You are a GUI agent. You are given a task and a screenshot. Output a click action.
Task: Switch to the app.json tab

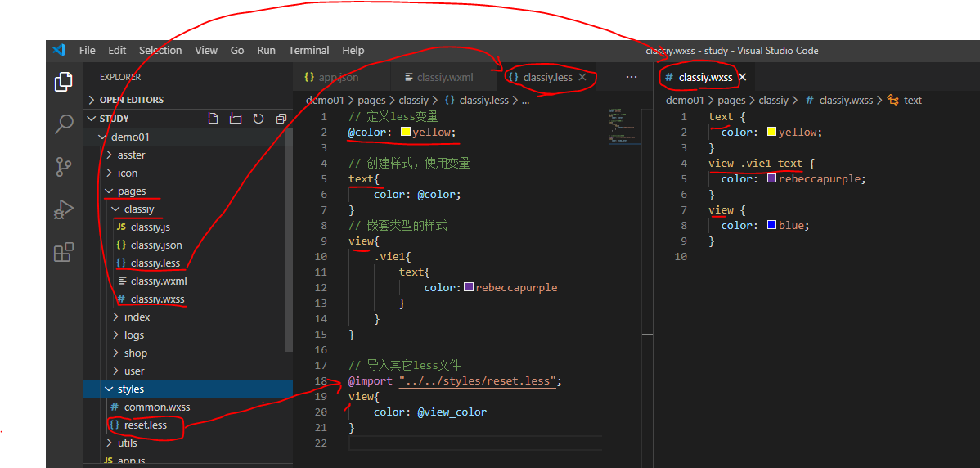point(341,78)
